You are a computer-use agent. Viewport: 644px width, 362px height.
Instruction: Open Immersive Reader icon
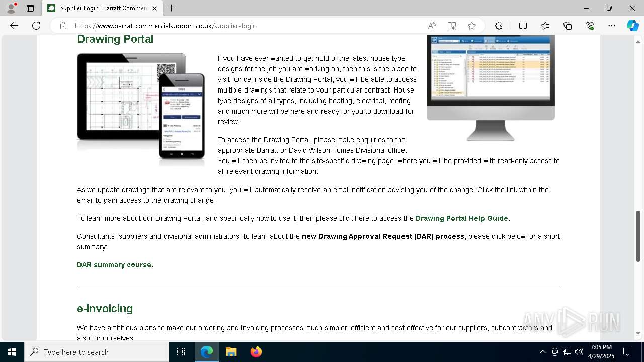pyautogui.click(x=452, y=26)
